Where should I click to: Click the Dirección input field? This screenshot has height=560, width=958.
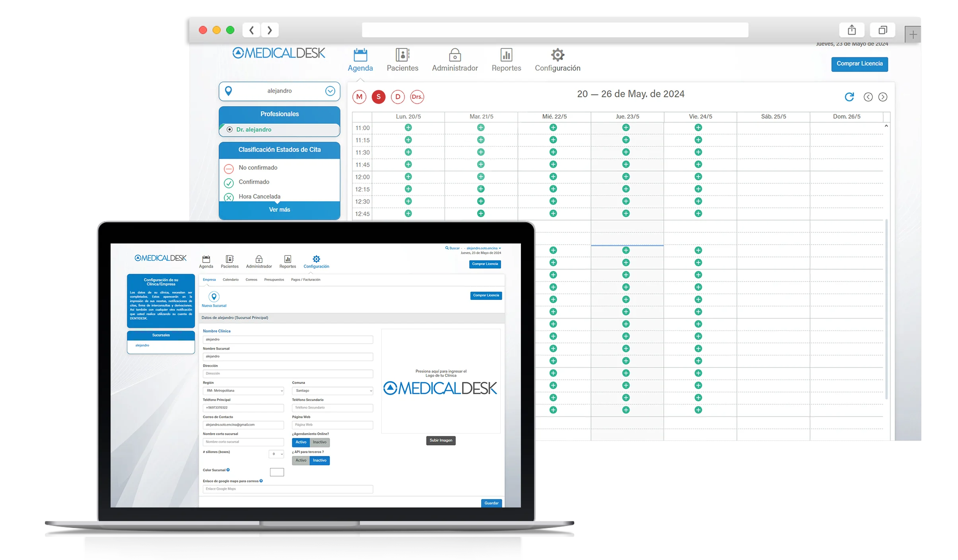[288, 373]
